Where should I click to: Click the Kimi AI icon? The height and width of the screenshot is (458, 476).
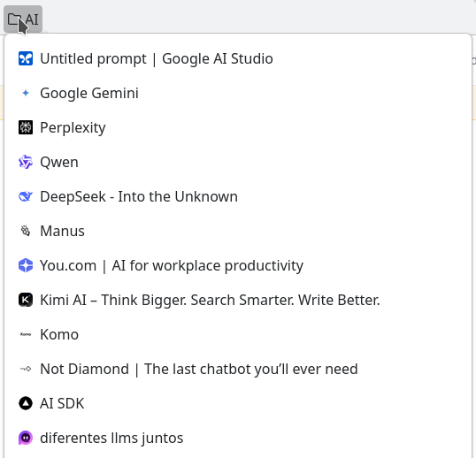(26, 300)
